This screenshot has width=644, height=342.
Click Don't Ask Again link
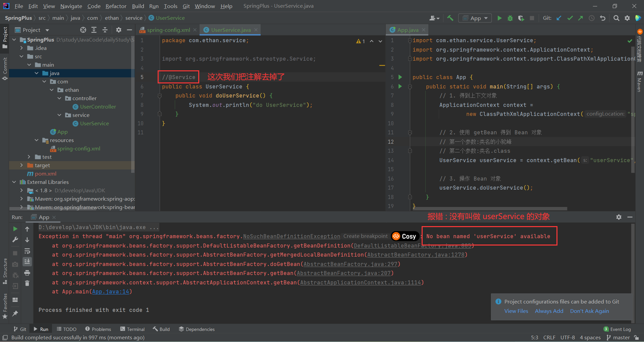pos(590,311)
